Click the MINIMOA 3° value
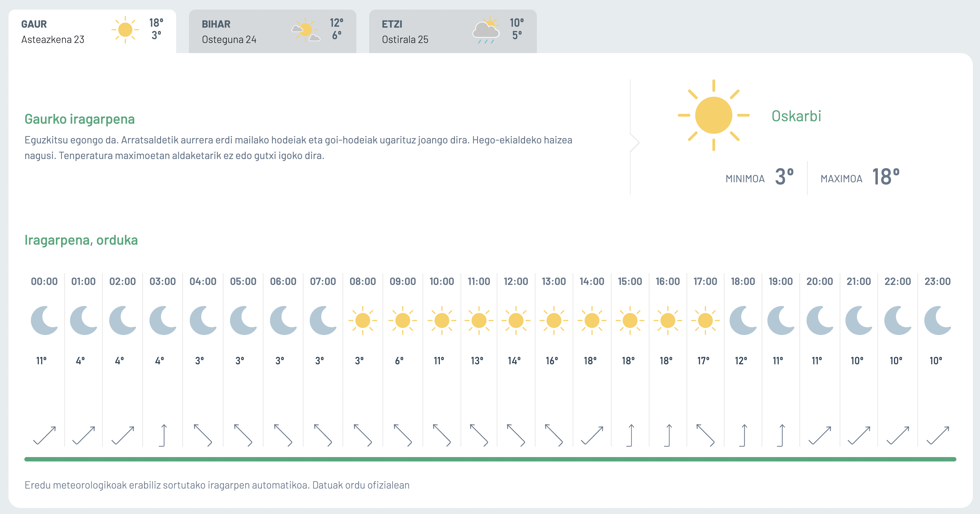Viewport: 980px width, 514px height. 784,177
